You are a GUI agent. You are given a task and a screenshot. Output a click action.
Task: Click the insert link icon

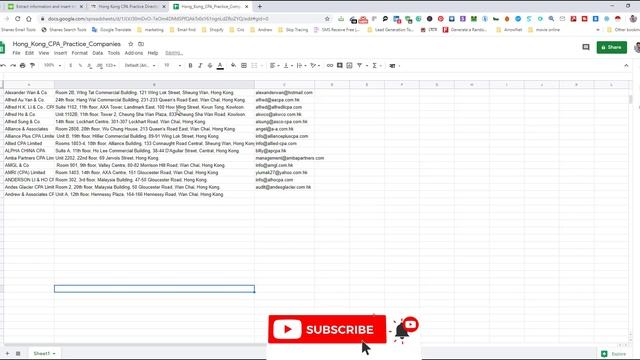click(x=330, y=66)
